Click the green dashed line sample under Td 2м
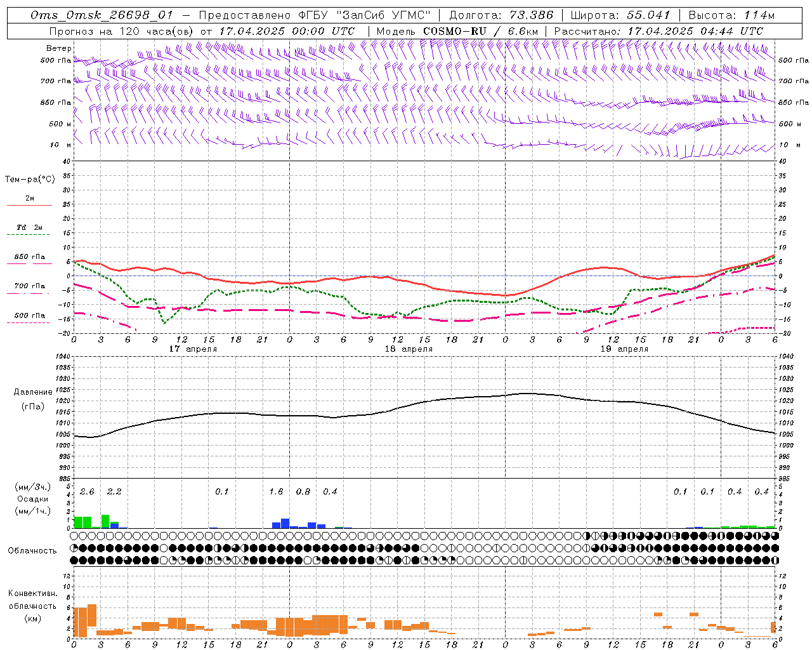The height and width of the screenshot is (650, 812). [x=29, y=235]
